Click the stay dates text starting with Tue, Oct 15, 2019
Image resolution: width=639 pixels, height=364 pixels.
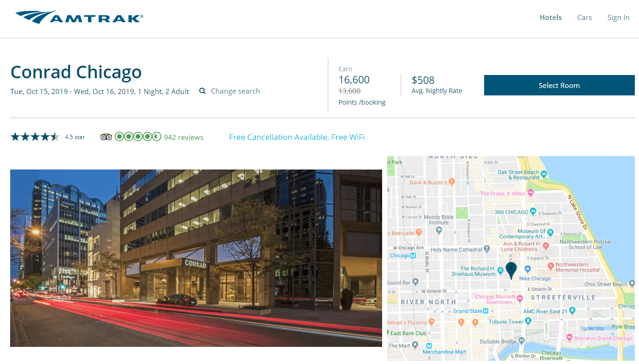[100, 91]
